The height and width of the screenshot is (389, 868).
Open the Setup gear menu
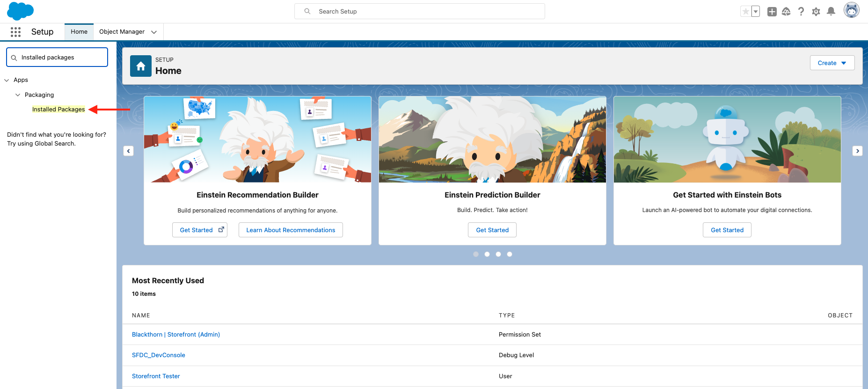(816, 12)
